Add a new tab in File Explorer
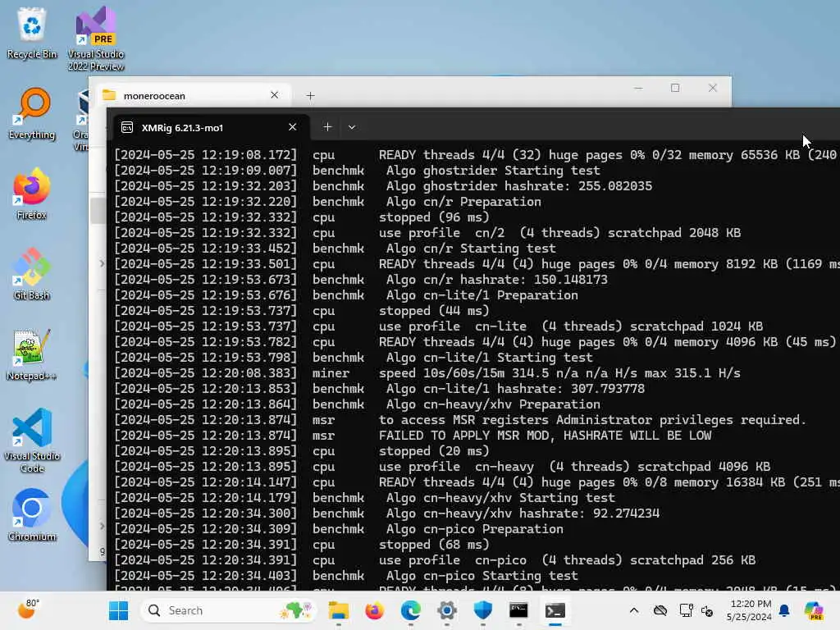The width and height of the screenshot is (840, 630). point(310,95)
